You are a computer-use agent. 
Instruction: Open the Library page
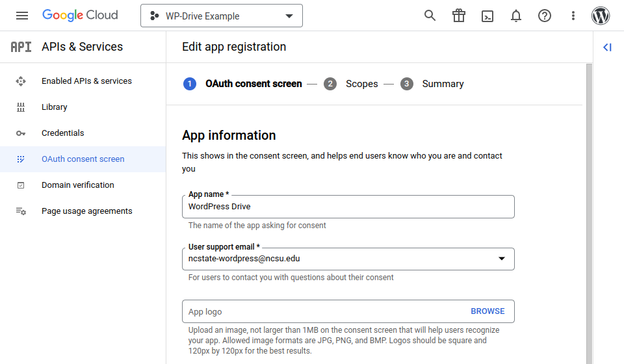click(x=55, y=107)
